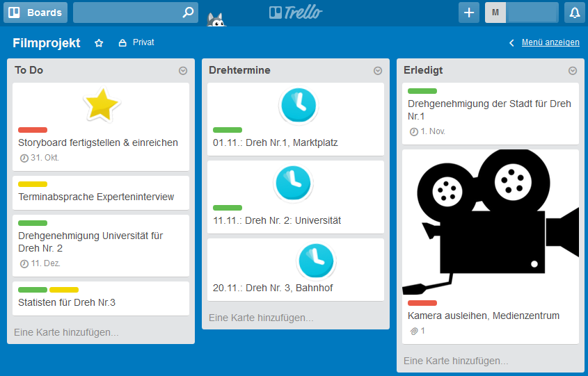Click the attachment paperclip on Kamera ausleihen card
Screen dimensions: 588x376
coord(414,331)
